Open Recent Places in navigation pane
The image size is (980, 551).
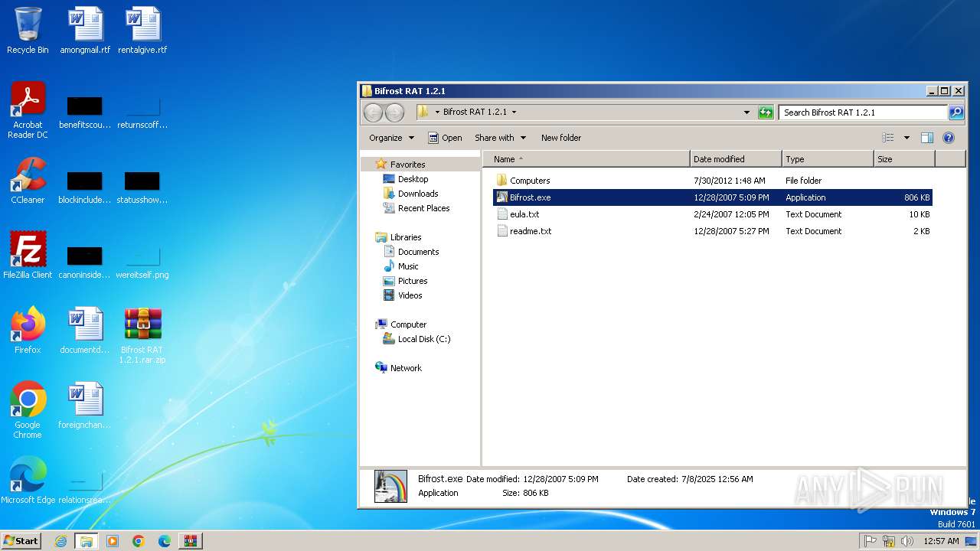click(x=416, y=208)
